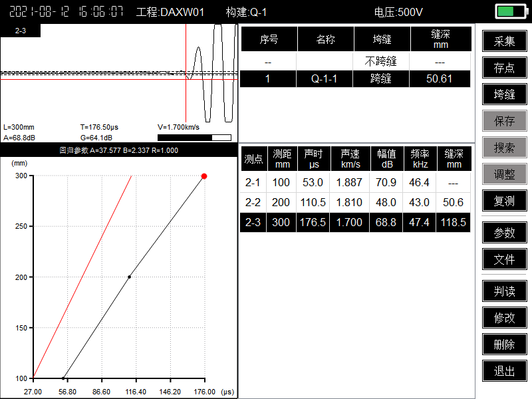This screenshot has width=532, height=399.
Task: Click the red data point on graph
Action: click(204, 176)
